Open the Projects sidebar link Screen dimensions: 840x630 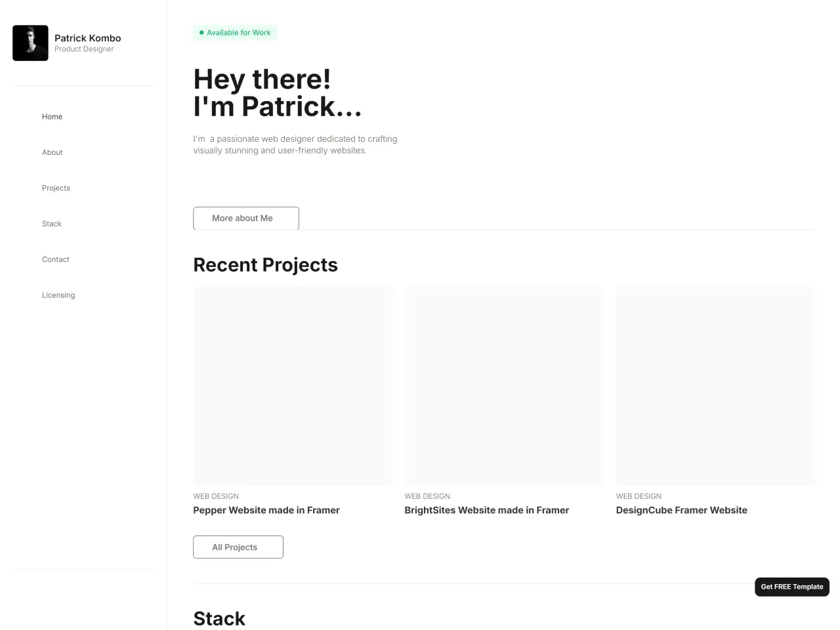56,188
